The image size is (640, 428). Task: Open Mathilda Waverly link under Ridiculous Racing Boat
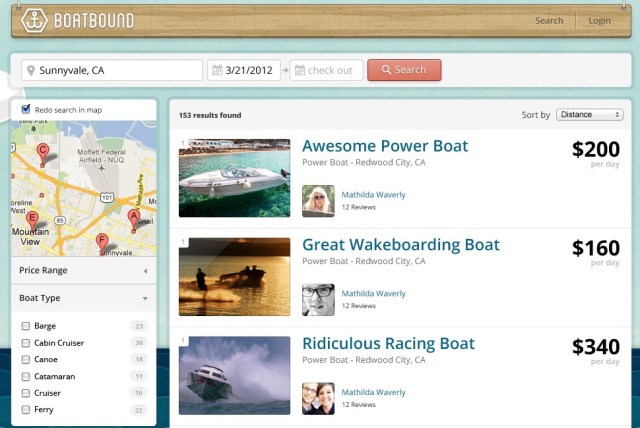373,393
